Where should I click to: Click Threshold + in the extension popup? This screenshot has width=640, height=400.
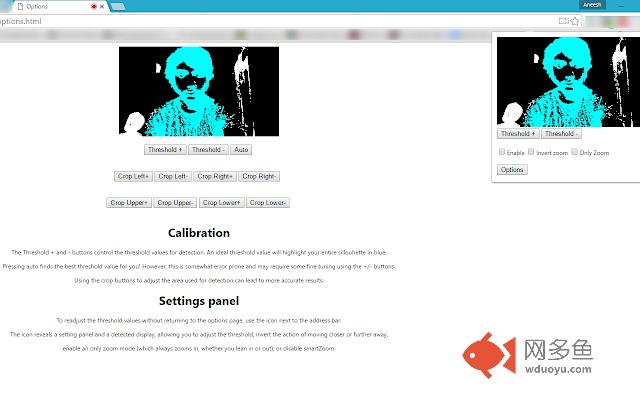click(518, 134)
